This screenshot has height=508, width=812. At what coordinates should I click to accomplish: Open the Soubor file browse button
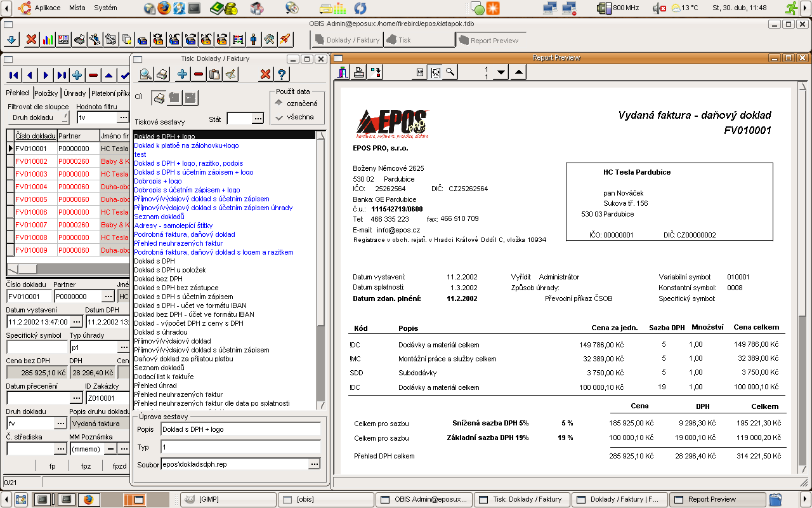click(313, 464)
